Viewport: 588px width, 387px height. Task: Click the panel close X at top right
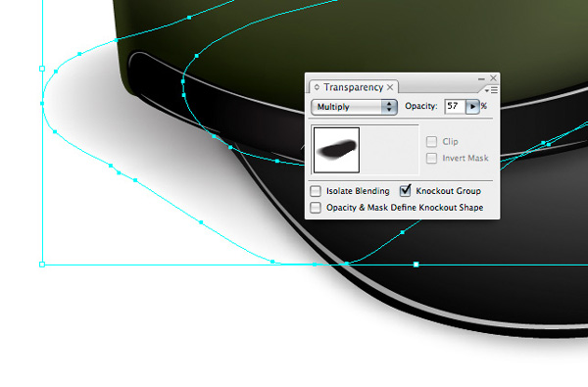[x=493, y=78]
